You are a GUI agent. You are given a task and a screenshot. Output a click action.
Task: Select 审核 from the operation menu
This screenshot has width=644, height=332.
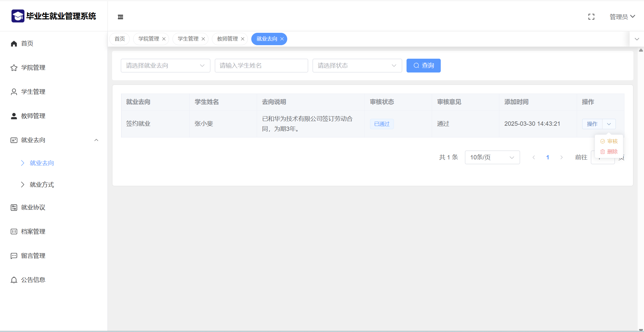point(609,141)
